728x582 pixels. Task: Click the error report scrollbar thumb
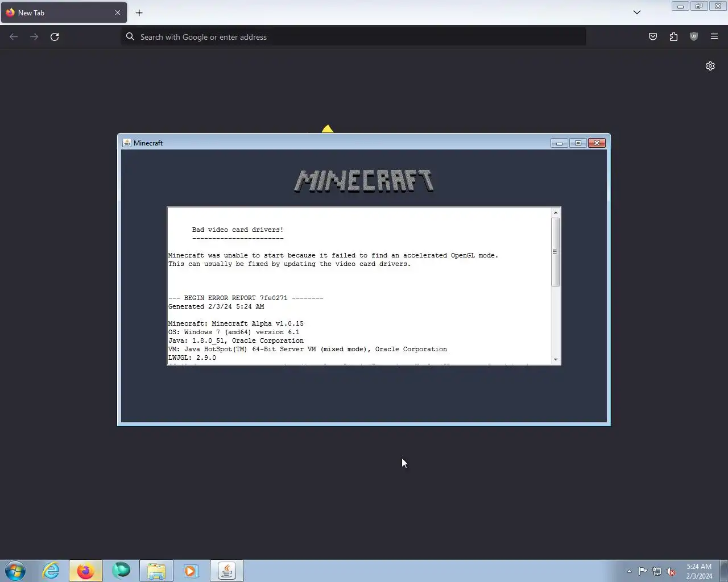(556, 252)
